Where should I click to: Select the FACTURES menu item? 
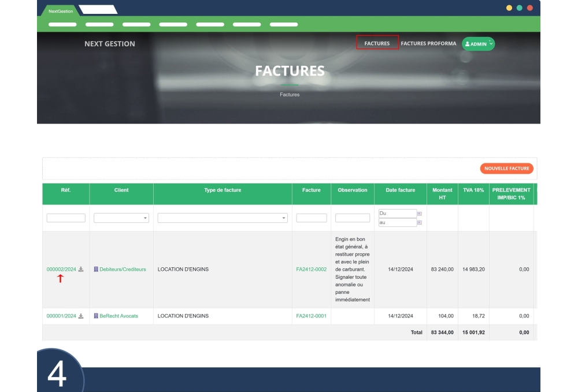click(x=376, y=43)
